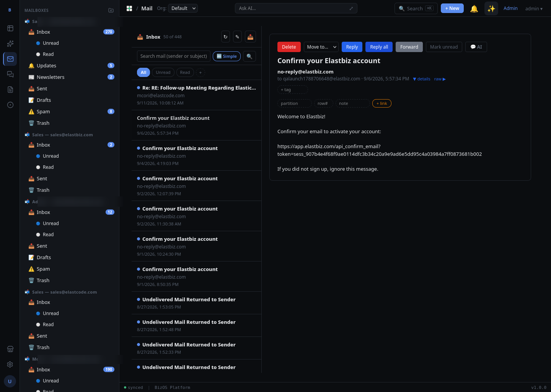Select the All filter chip
The width and height of the screenshot is (551, 392).
143,72
